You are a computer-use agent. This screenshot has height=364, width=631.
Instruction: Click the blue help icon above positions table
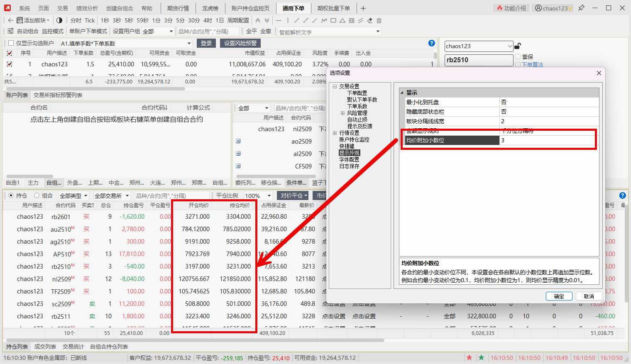pyautogui.click(x=622, y=195)
